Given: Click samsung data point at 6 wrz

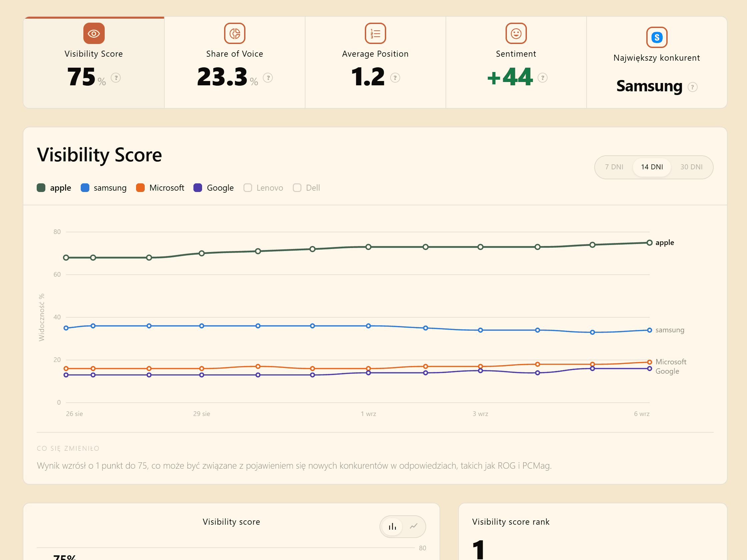Looking at the screenshot, I should [649, 330].
